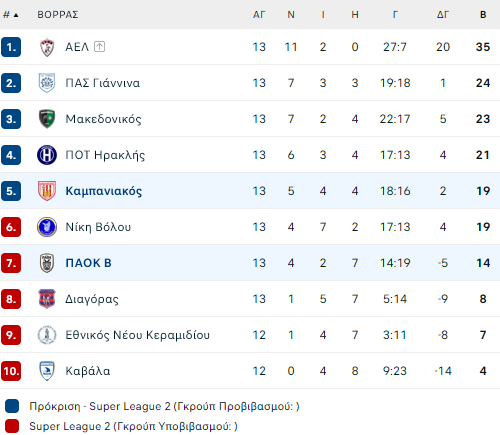
Task: Sort table by Ν wins column header
Action: click(291, 15)
